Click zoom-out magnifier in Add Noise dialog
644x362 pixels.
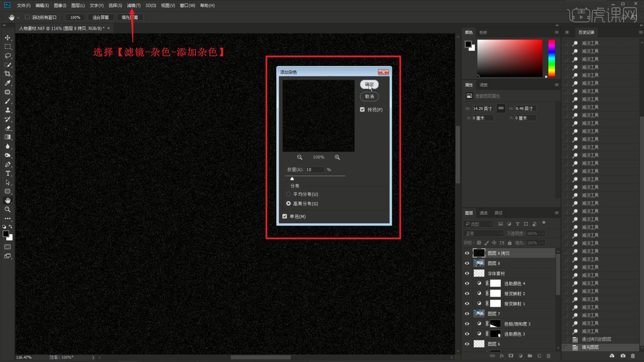[300, 157]
